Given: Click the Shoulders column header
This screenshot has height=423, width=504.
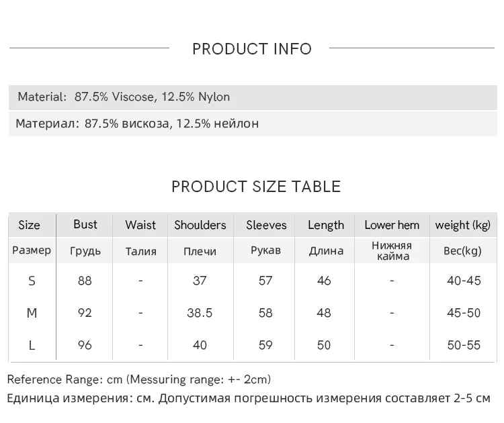Looking at the screenshot, I should (200, 225).
